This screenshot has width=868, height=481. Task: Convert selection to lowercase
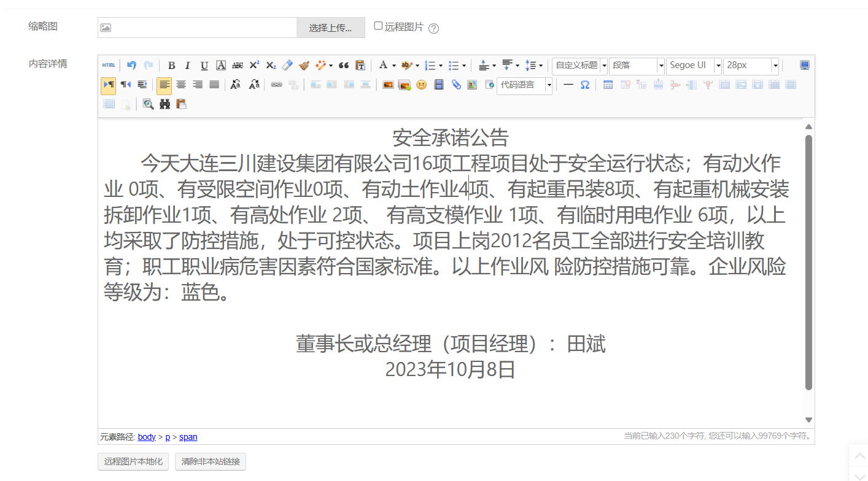pyautogui.click(x=254, y=85)
